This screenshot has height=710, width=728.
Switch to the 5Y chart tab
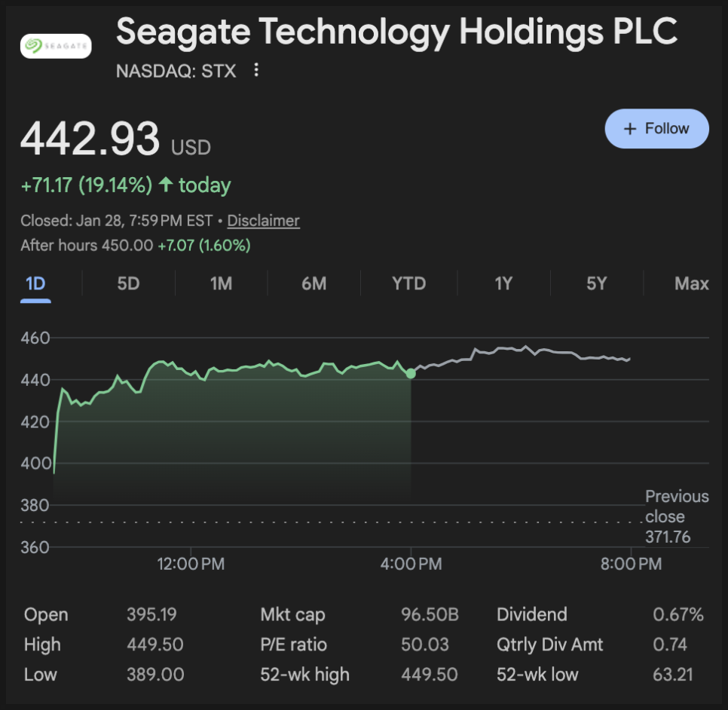point(596,284)
